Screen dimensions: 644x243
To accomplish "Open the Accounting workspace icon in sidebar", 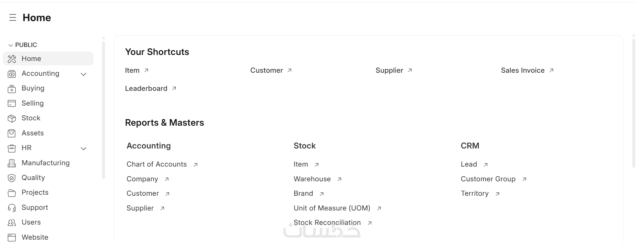I will coord(12,74).
